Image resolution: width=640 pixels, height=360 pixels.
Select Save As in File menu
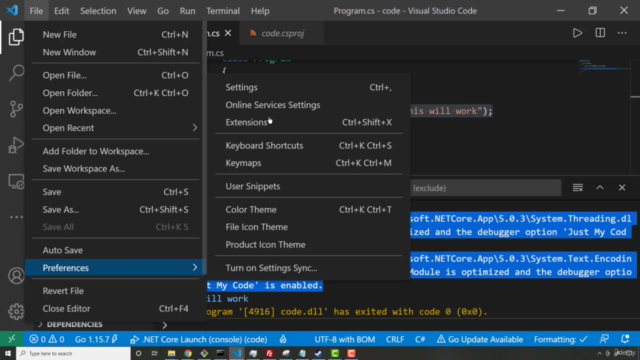coord(116,209)
